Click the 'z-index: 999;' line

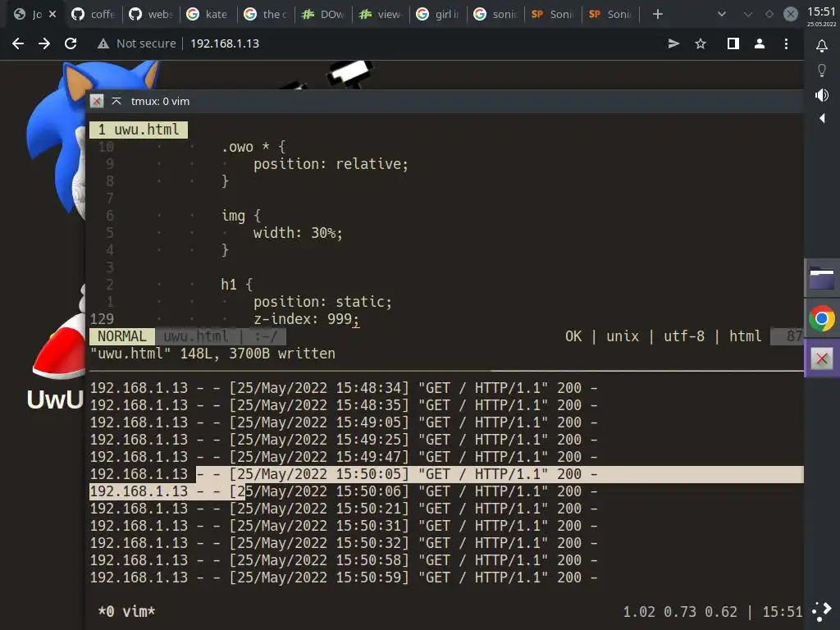click(x=307, y=319)
